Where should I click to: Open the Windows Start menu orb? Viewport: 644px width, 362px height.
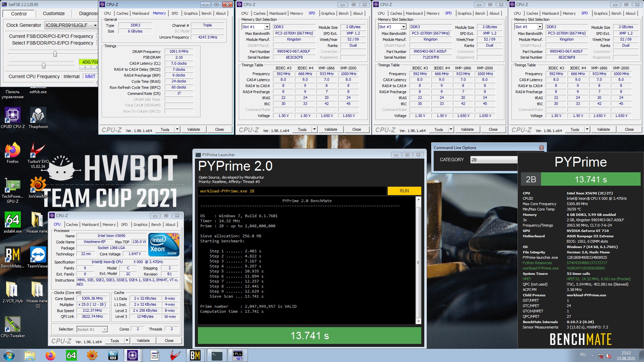coord(8,355)
